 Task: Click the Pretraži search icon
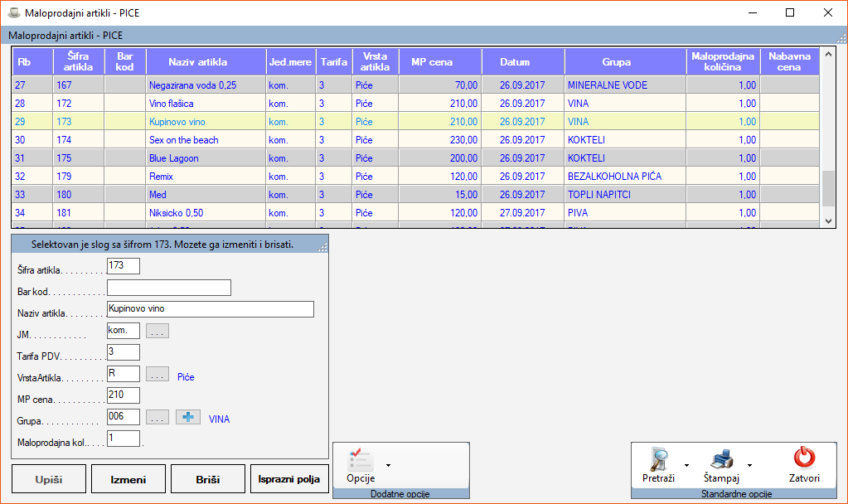659,459
